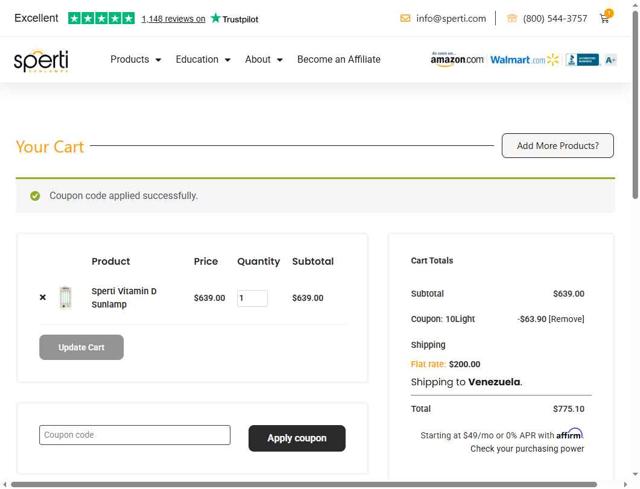This screenshot has width=640, height=489.
Task: Click the scroll down arrow
Action: [x=636, y=474]
